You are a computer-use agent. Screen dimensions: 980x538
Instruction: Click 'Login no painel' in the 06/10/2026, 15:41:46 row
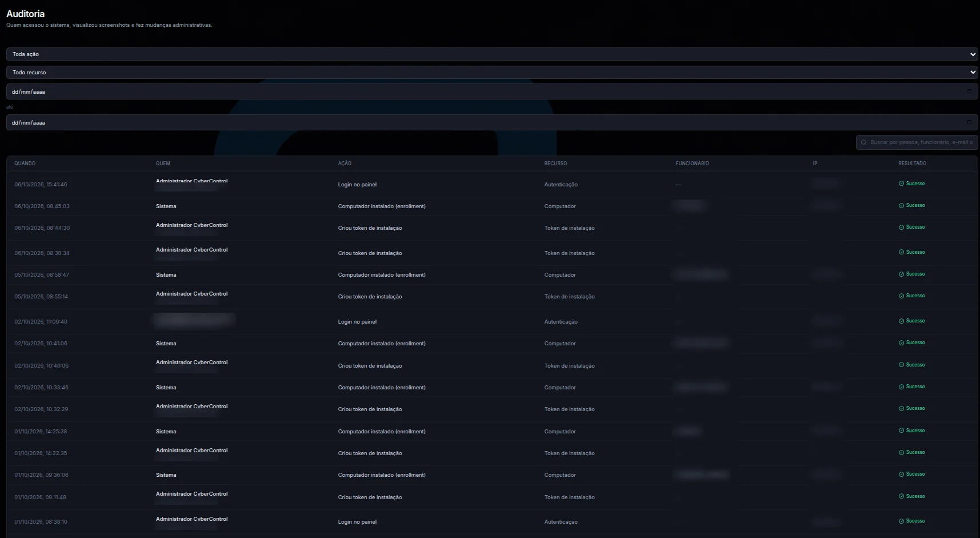(x=357, y=185)
